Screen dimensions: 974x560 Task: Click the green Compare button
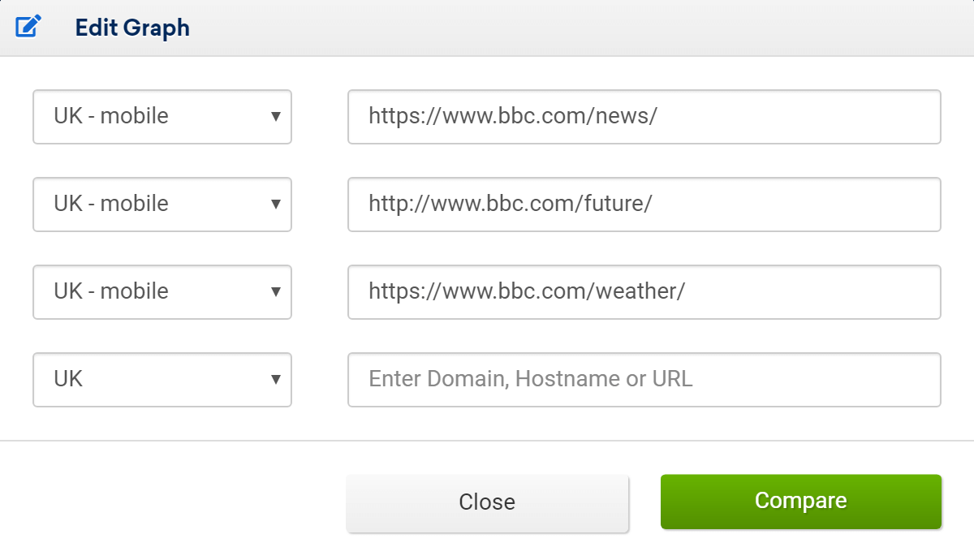coord(801,502)
